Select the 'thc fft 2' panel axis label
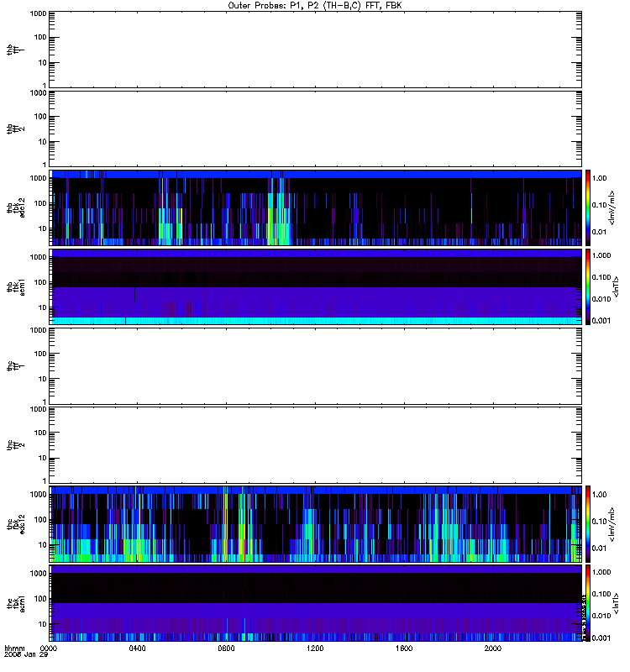Image resolution: width=630 pixels, height=672 pixels. [x=15, y=445]
